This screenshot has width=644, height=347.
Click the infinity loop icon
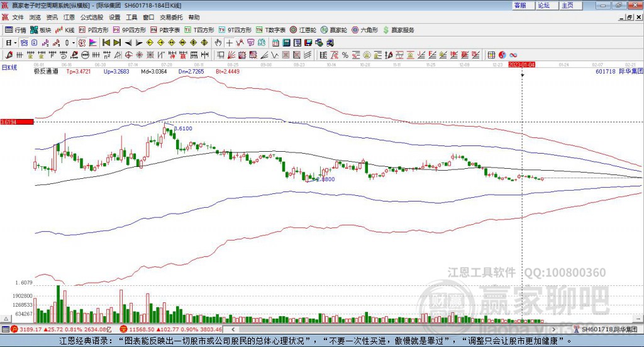(513, 55)
